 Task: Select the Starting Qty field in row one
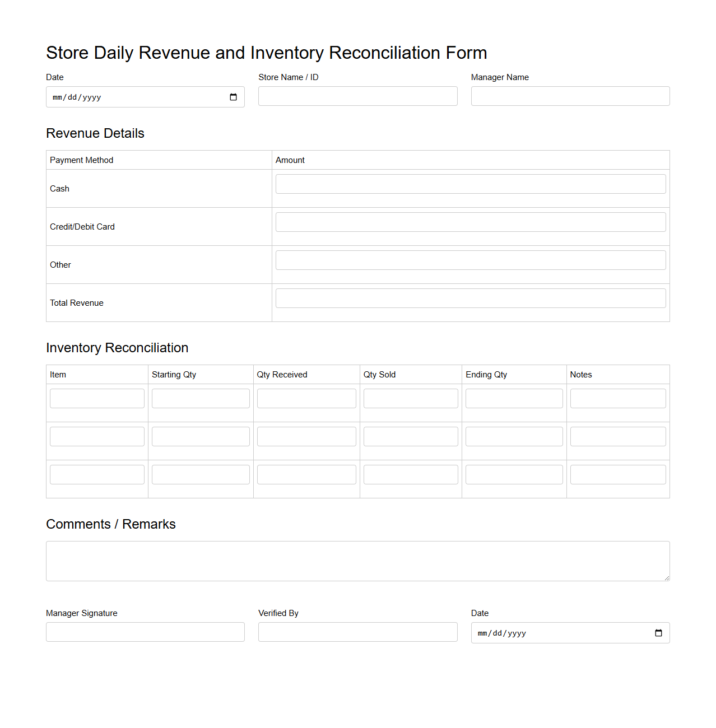click(200, 398)
